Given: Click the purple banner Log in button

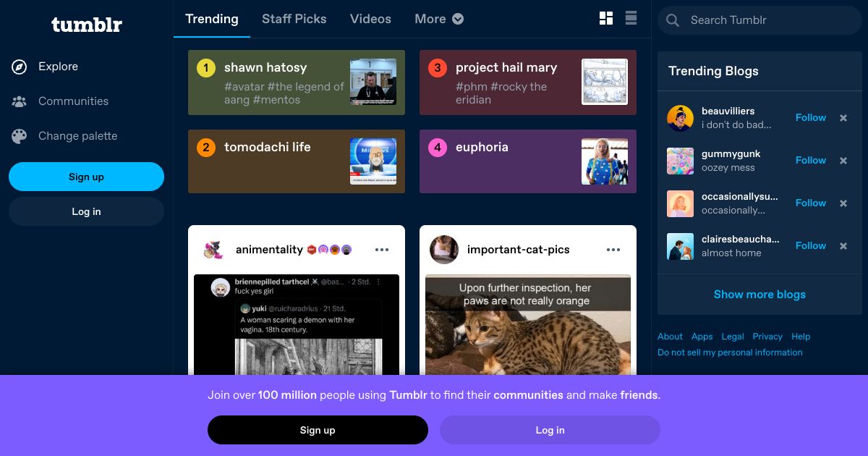Looking at the screenshot, I should click(550, 430).
